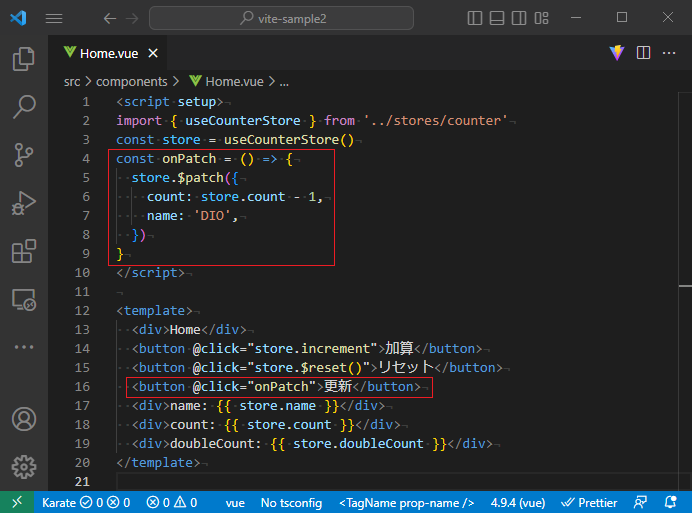Open the Accounts menu
The width and height of the screenshot is (692, 513).
[x=24, y=419]
